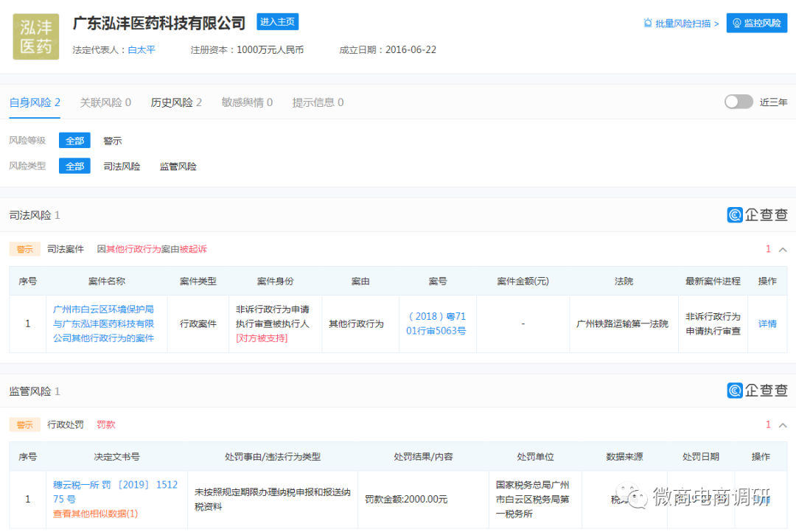The height and width of the screenshot is (532, 796).
Task: Click the 批量风险扫描 alarm icon
Action: [648, 23]
